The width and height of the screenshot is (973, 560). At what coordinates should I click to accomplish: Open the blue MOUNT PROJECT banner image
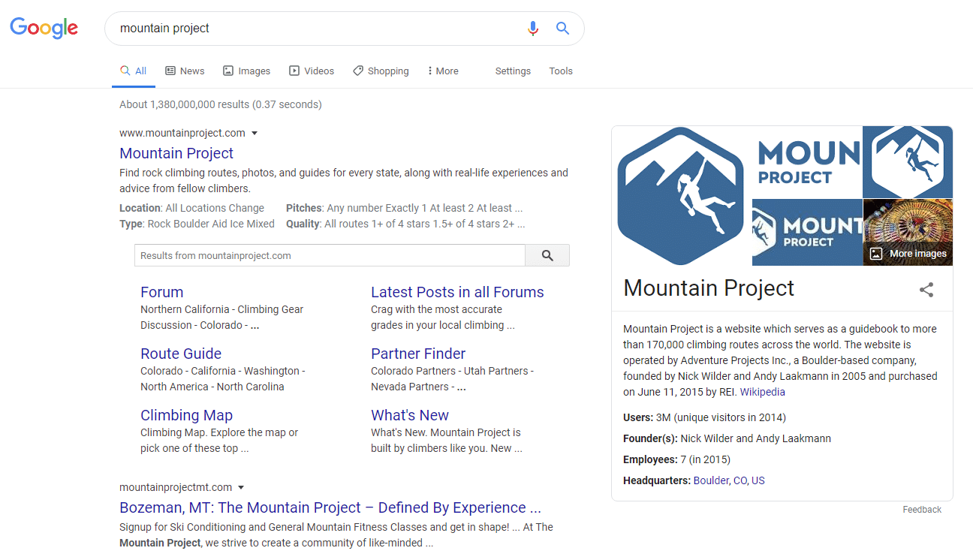[807, 232]
